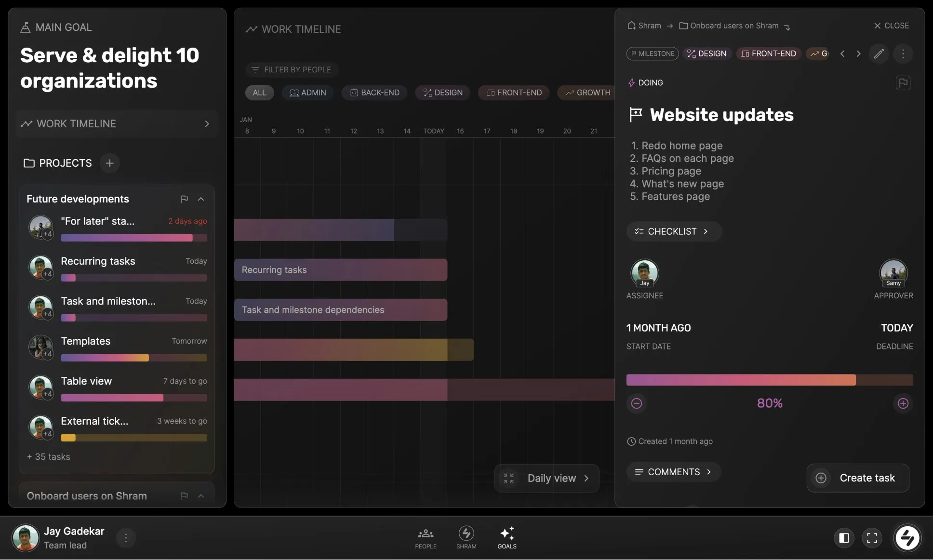Open the three-dot milestone options menu
The height and width of the screenshot is (560, 933).
point(903,53)
